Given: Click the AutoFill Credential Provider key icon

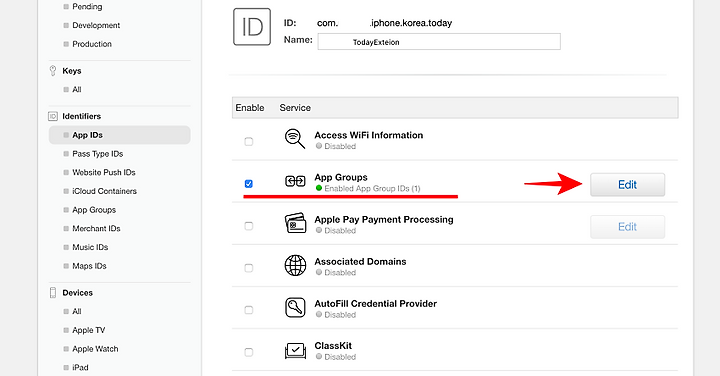Looking at the screenshot, I should [295, 308].
